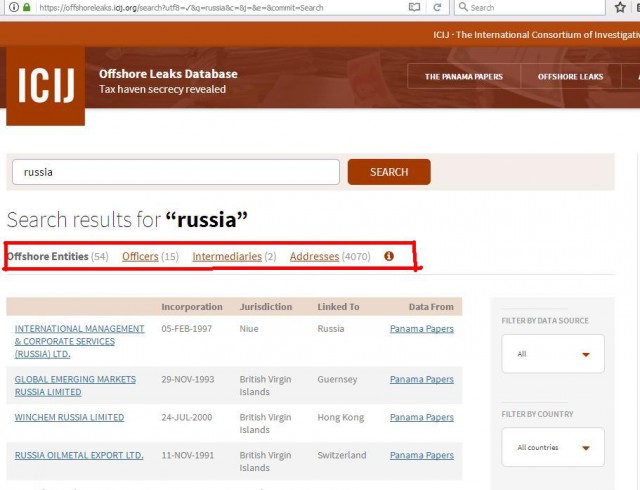Click the date 29-NOV-1993
The width and height of the screenshot is (640, 490).
click(x=188, y=379)
